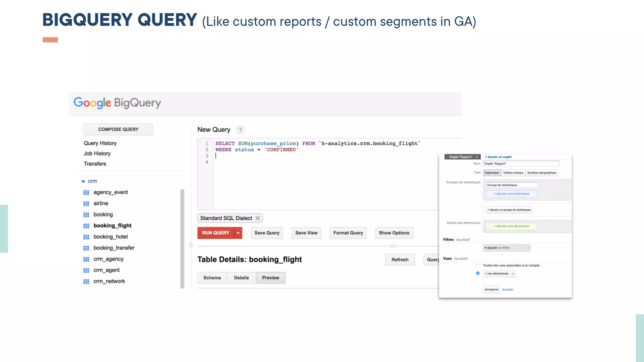Open the New Query help question mark

(x=240, y=130)
